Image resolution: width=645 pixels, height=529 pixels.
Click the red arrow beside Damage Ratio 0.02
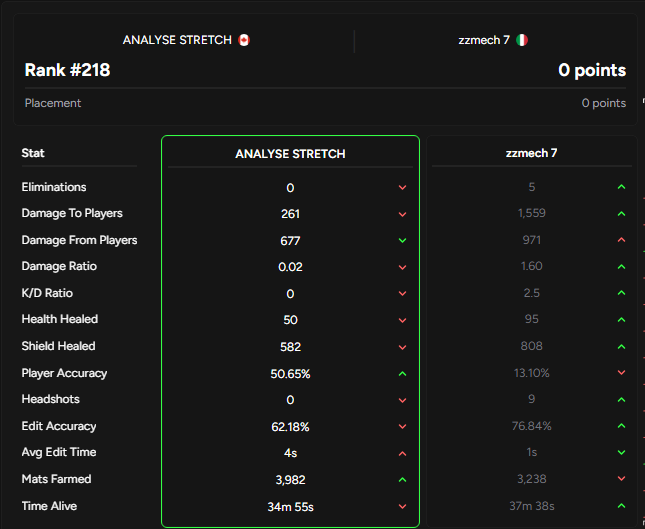point(402,267)
